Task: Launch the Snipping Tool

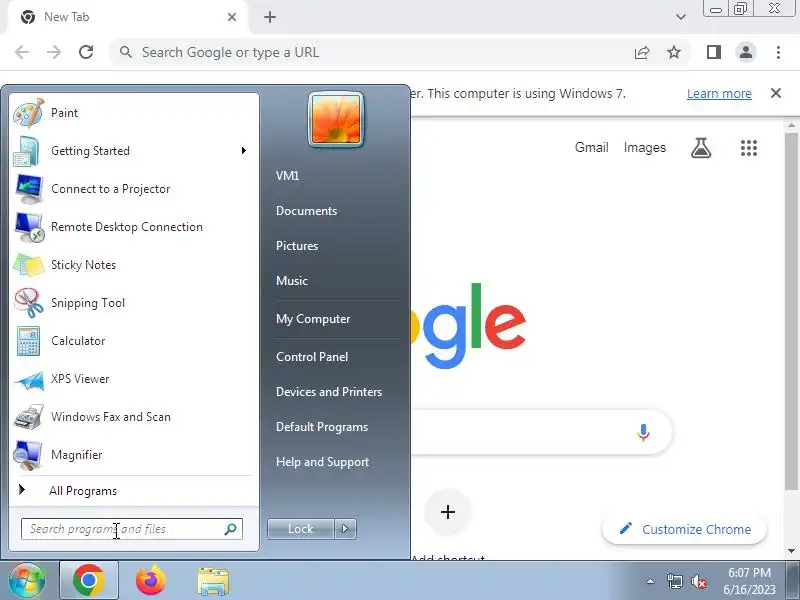Action: click(x=134, y=303)
